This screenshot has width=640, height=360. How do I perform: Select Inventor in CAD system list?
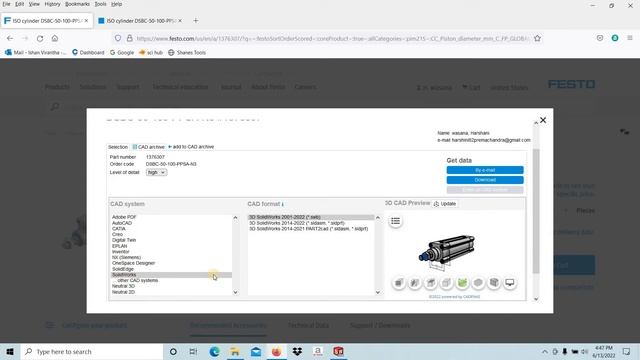120,252
